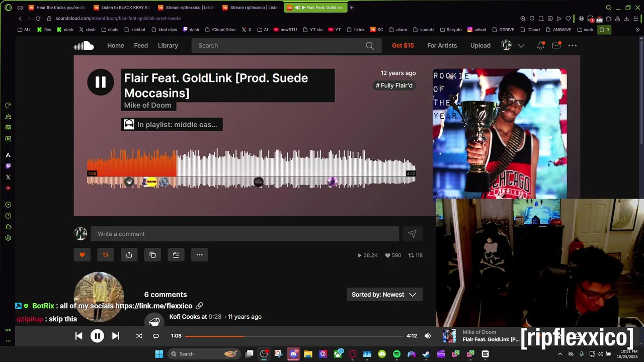644x362 pixels.
Task: Show more bookmarks overflow chevron
Action: pos(637,30)
